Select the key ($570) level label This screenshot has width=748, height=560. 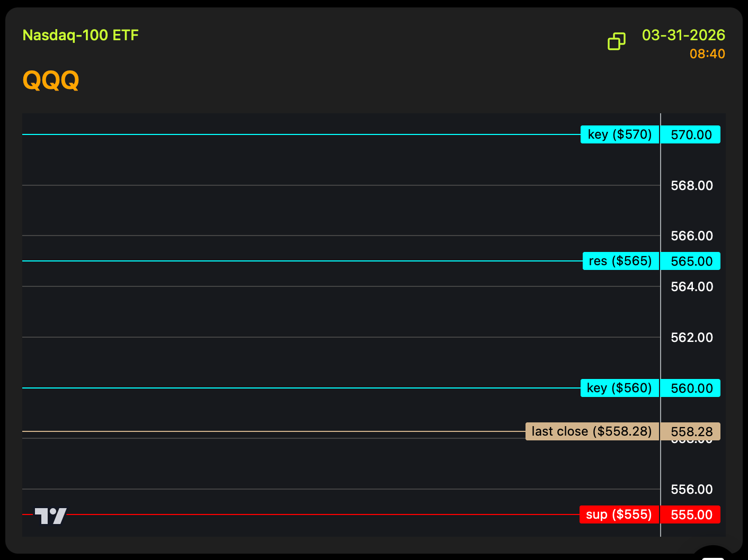[x=619, y=134]
